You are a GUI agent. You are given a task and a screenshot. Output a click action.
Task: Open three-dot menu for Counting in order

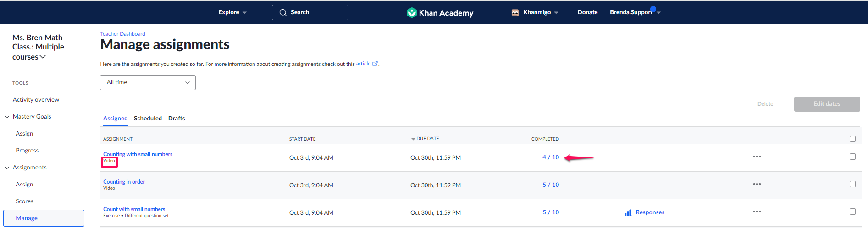757,184
